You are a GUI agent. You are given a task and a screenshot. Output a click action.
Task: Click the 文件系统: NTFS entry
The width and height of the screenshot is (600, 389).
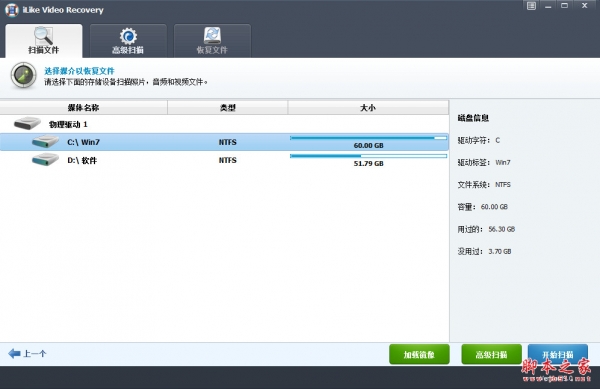[484, 185]
